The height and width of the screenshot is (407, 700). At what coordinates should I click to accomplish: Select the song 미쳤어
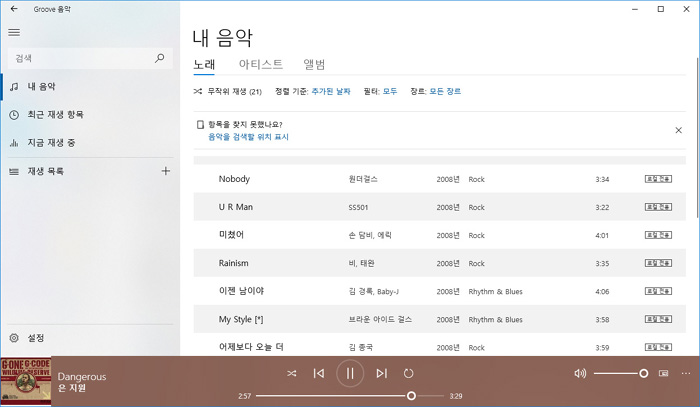231,235
